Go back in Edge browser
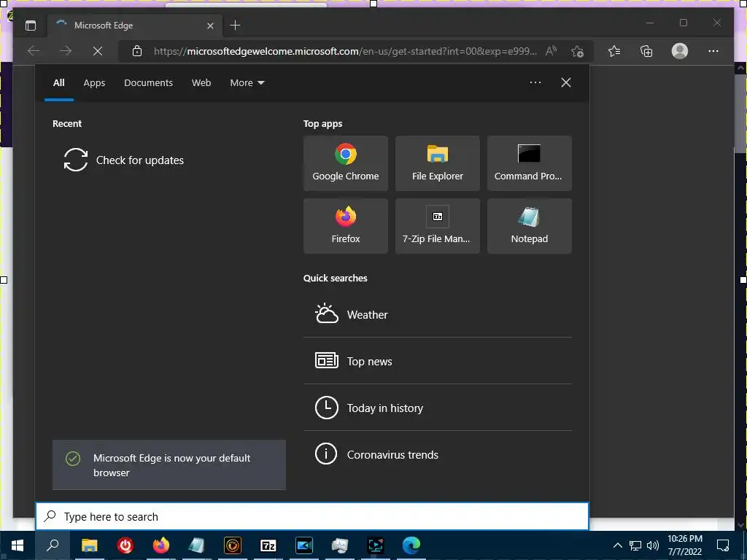Screen dimensions: 747x560 pos(34,51)
